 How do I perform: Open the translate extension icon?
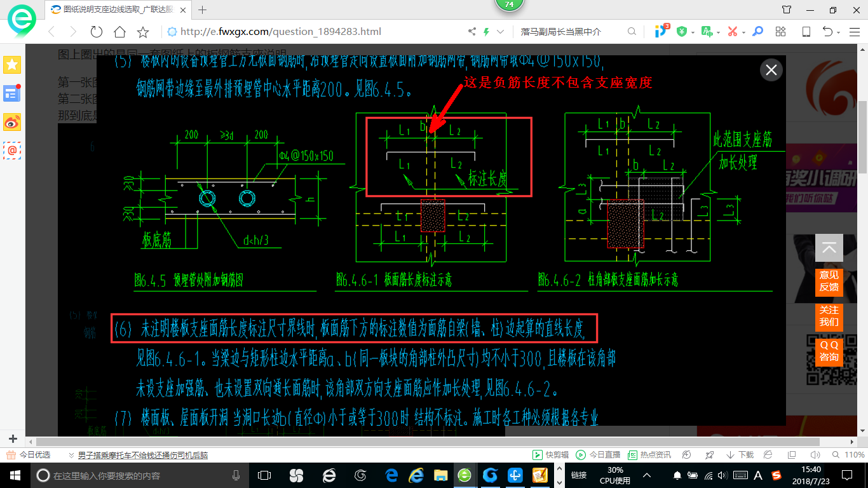click(707, 32)
